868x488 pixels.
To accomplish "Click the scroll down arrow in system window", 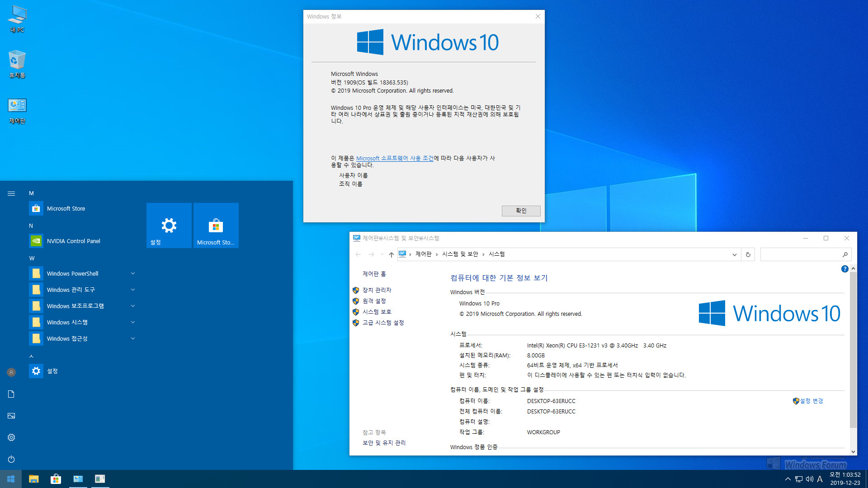I will 853,451.
